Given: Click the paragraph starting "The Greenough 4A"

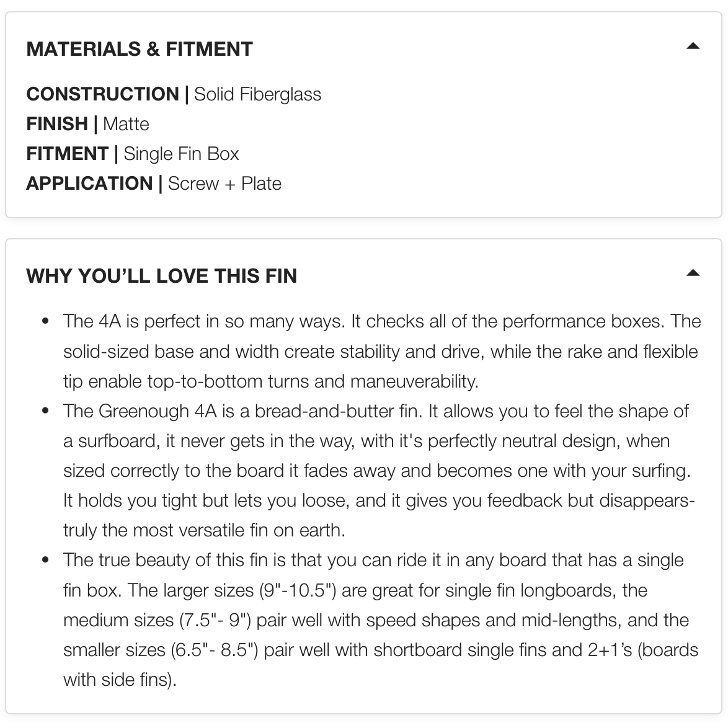Looking at the screenshot, I should coord(378,471).
